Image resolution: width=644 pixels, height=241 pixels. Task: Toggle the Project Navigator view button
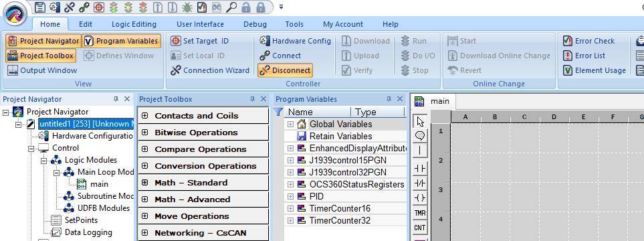point(43,41)
